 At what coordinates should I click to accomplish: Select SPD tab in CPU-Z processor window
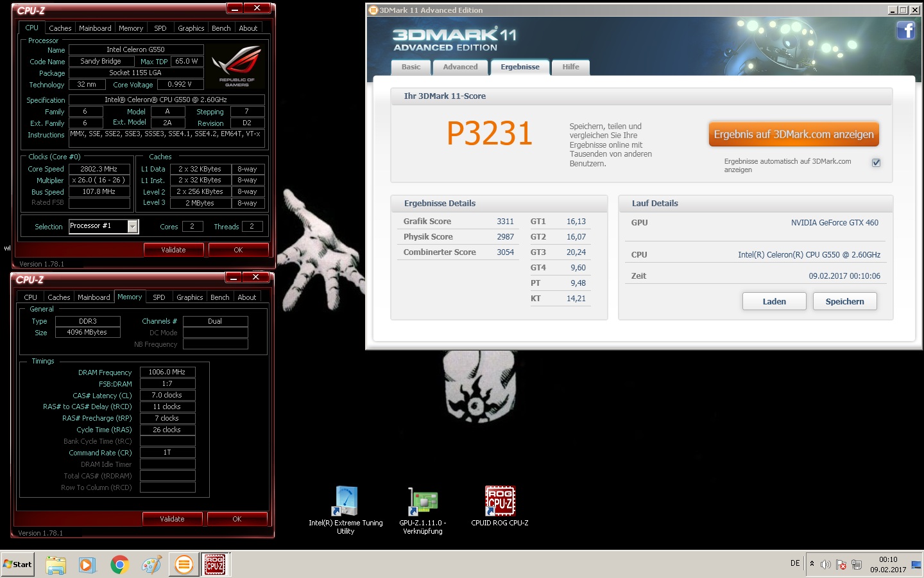pos(160,28)
